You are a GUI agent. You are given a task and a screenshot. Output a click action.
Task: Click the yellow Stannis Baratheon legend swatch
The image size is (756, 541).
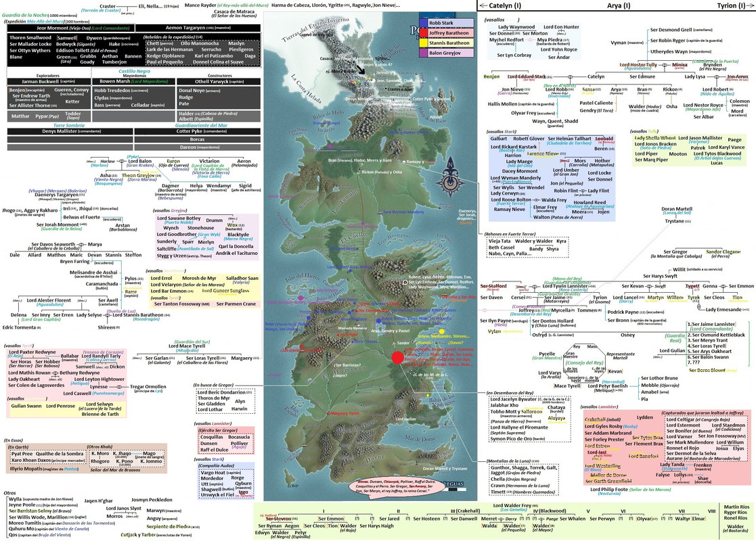[x=423, y=43]
